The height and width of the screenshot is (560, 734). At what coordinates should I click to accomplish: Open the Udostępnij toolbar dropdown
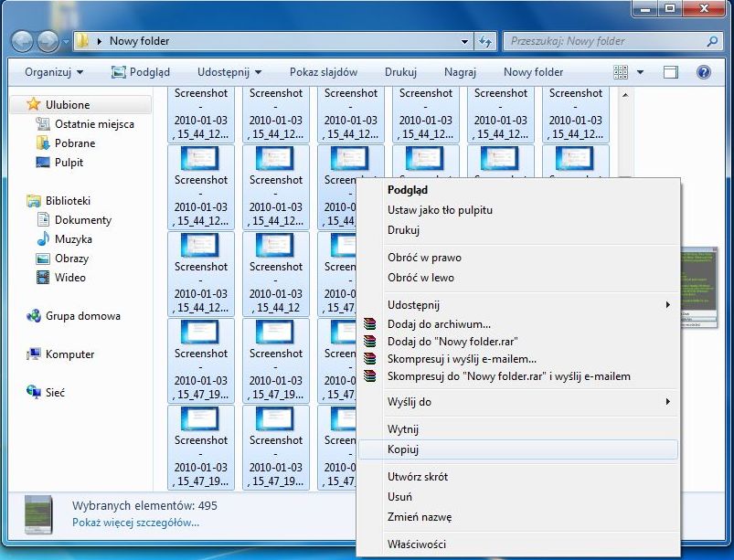point(229,72)
